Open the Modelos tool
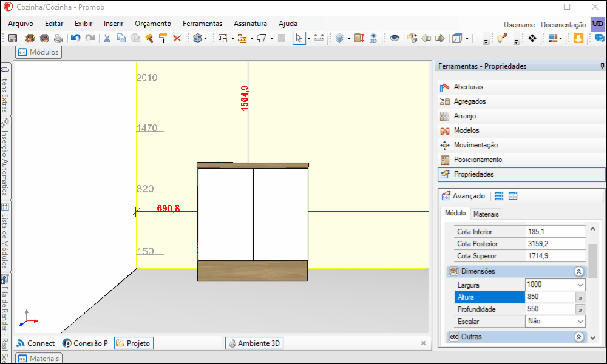Screen dimensions: 607x364 coord(521,131)
